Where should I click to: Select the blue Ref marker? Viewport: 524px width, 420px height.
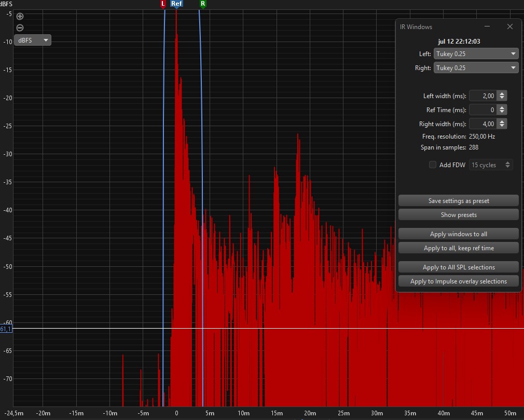click(176, 4)
